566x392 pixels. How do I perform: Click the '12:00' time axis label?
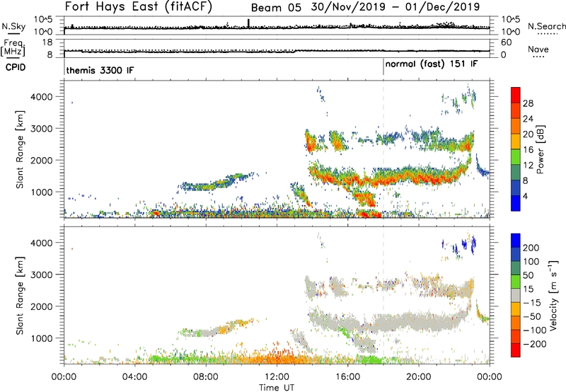[277, 377]
